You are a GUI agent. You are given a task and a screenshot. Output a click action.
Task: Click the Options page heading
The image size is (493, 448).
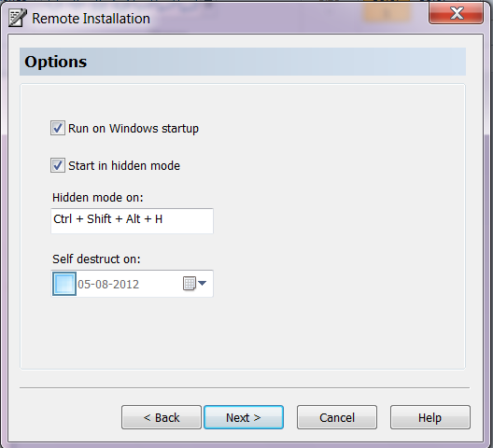click(x=56, y=62)
